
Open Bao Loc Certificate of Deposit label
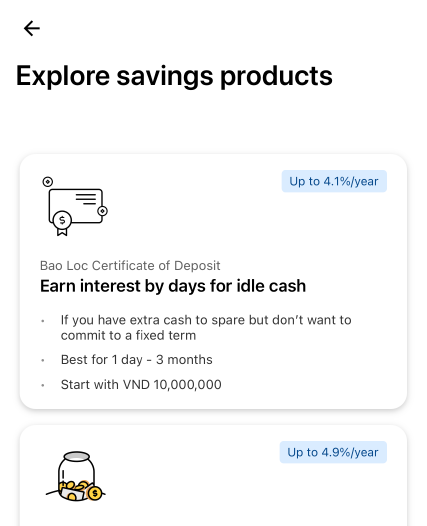(130, 265)
